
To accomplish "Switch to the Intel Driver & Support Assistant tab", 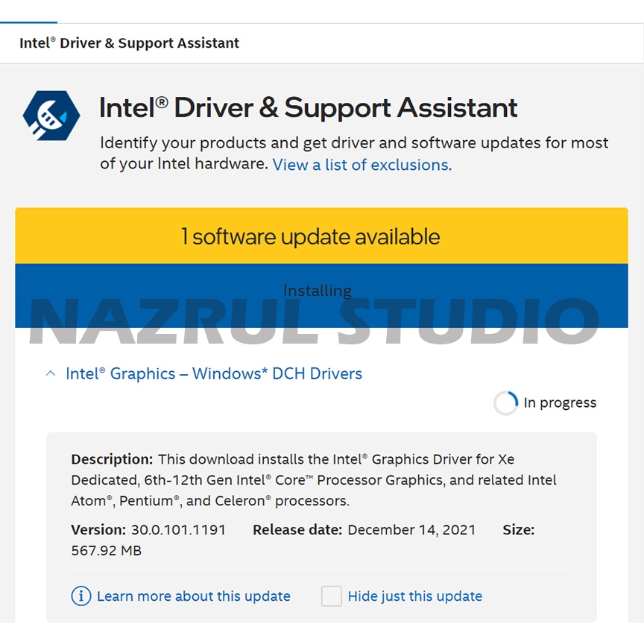I will (127, 42).
